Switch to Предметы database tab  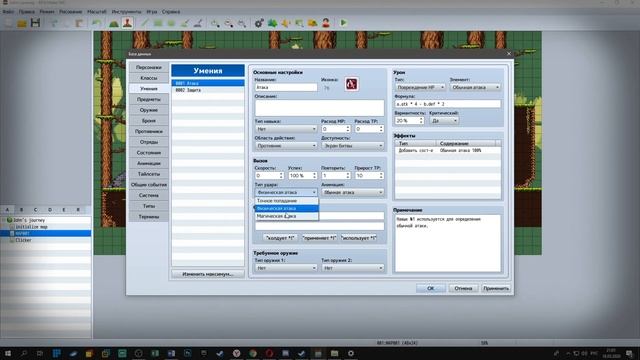(149, 99)
